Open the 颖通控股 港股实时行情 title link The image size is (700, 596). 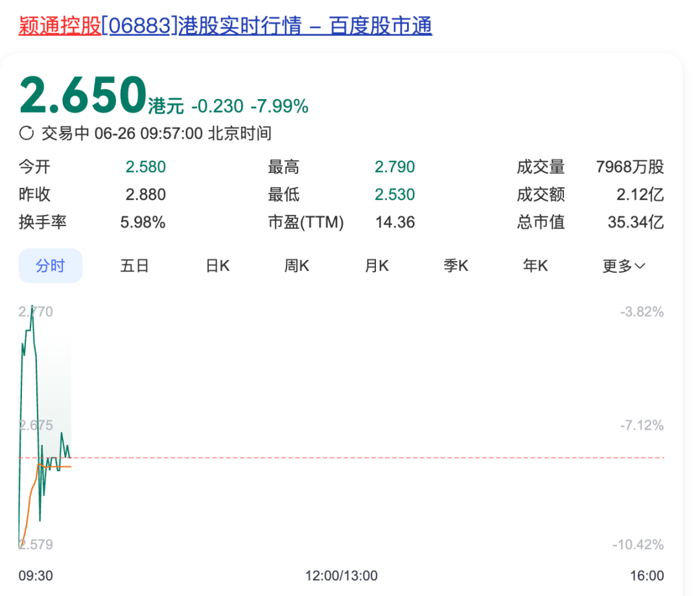pyautogui.click(x=225, y=27)
